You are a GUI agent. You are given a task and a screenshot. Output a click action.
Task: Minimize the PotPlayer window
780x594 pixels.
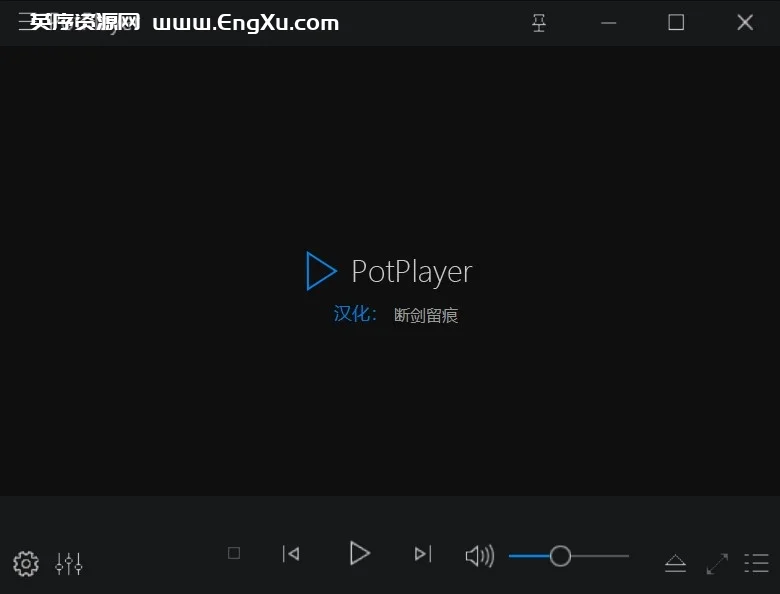608,23
